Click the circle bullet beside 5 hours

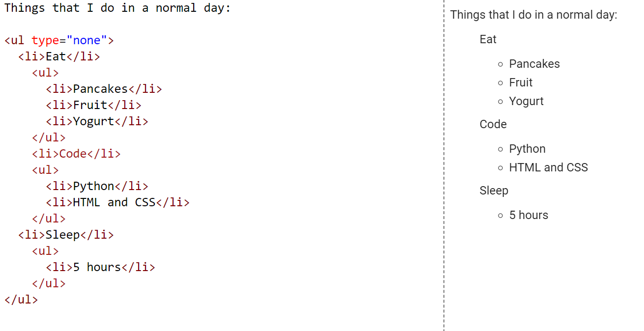pyautogui.click(x=500, y=216)
